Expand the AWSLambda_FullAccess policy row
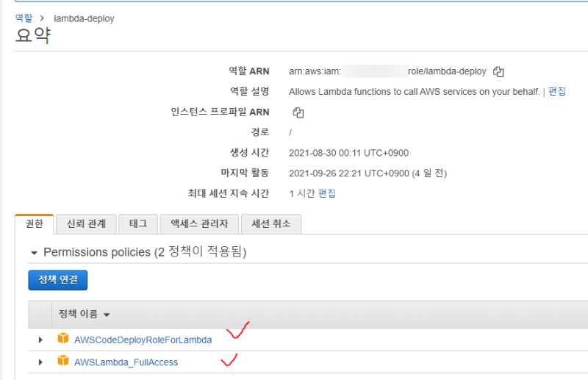 tap(40, 362)
